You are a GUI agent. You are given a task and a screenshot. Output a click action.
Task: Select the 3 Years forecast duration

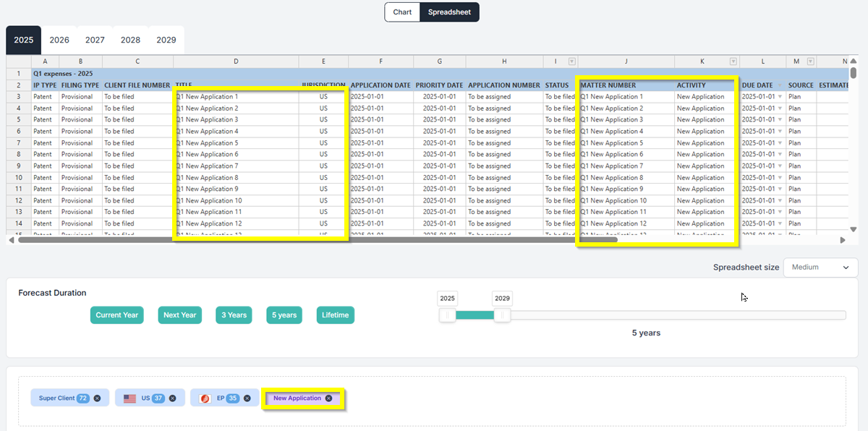[233, 315]
